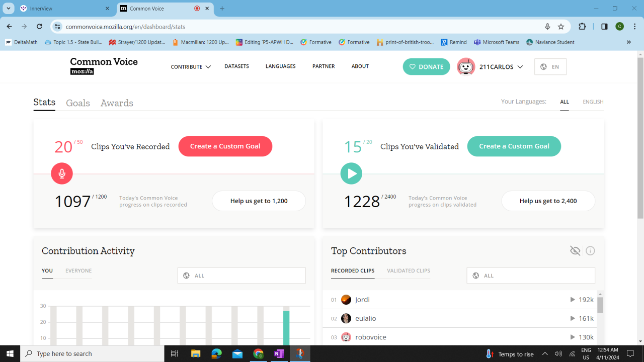Open the Top Contributors info icon
This screenshot has height=362, width=644.
tap(590, 250)
